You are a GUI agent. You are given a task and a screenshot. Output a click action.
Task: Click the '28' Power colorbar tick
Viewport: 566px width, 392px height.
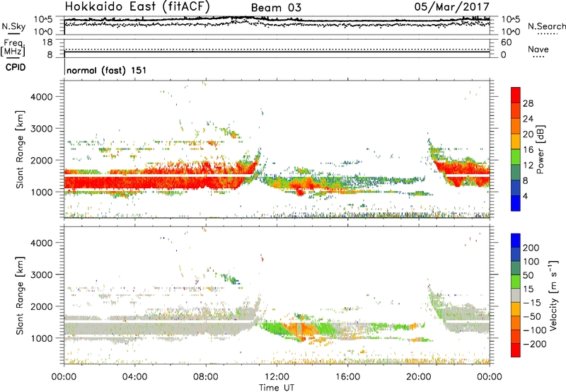[528, 103]
